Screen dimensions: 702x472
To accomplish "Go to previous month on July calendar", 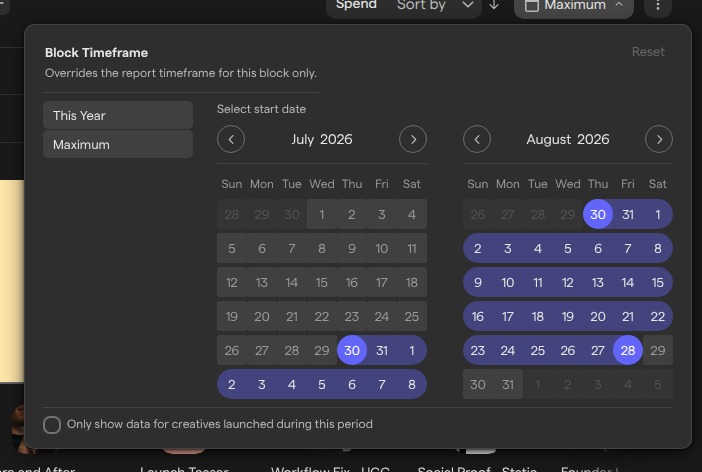I will click(x=231, y=139).
